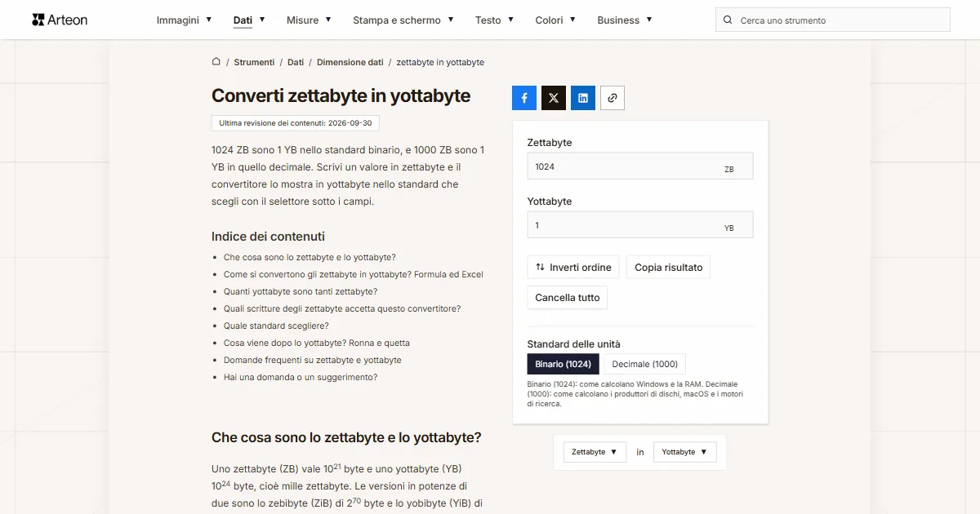This screenshot has height=514, width=980.
Task: Open Dati breadcrumb link
Action: (x=296, y=62)
